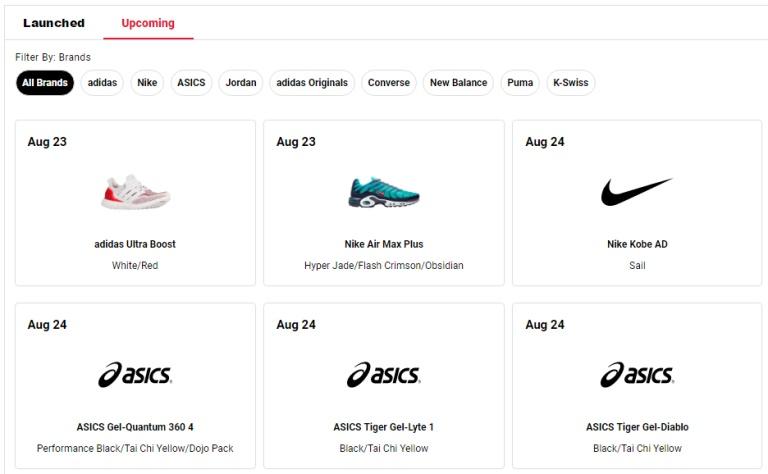Select the All Brands filter pill
Viewport: 768px width, 474px height.
point(45,83)
